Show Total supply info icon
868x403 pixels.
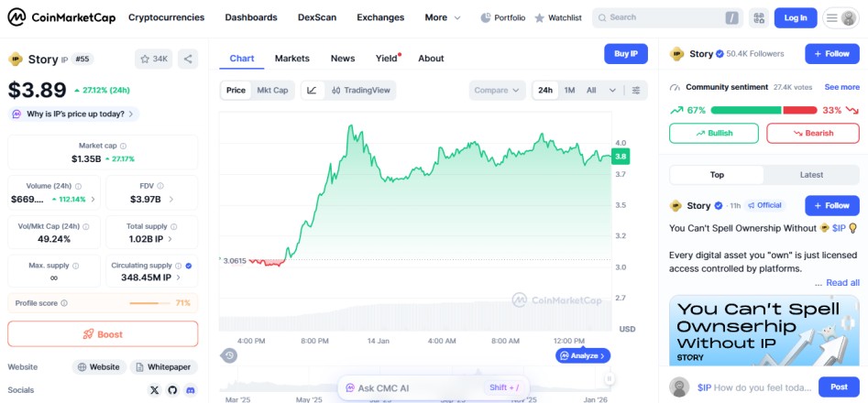[174, 226]
